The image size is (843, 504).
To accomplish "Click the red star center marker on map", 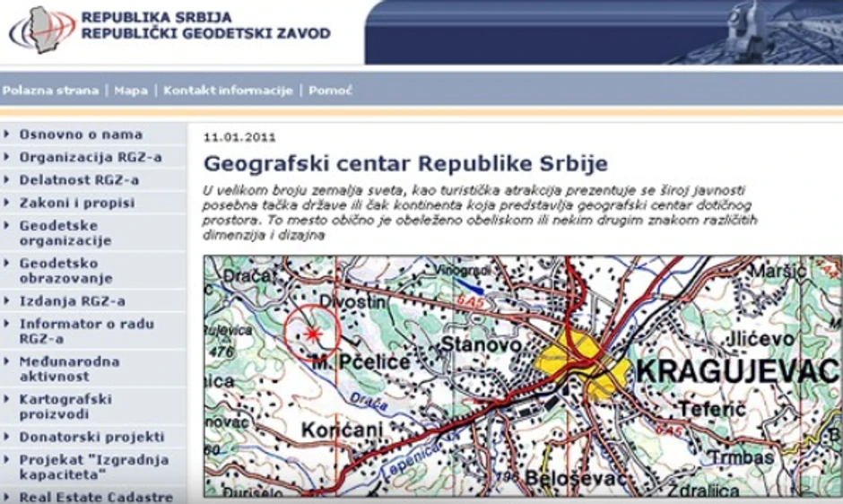I will [x=312, y=334].
